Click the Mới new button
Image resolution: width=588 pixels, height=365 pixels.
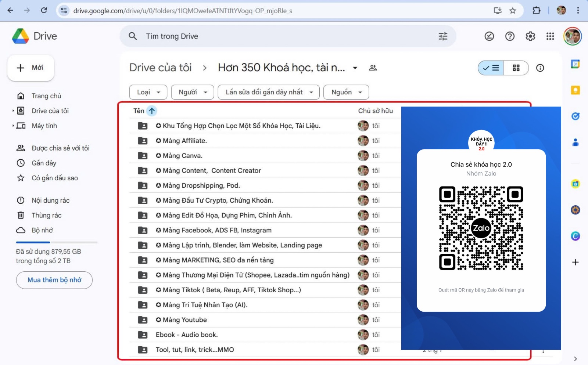31,68
